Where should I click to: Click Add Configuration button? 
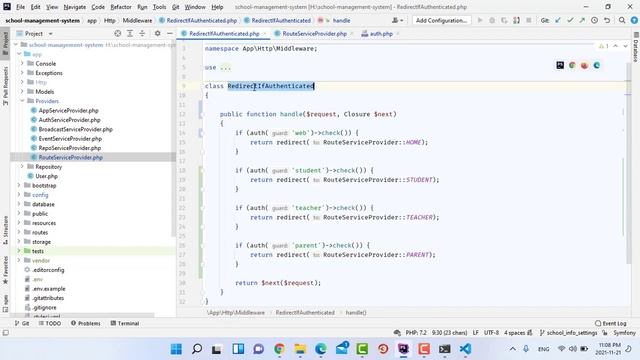click(441, 20)
